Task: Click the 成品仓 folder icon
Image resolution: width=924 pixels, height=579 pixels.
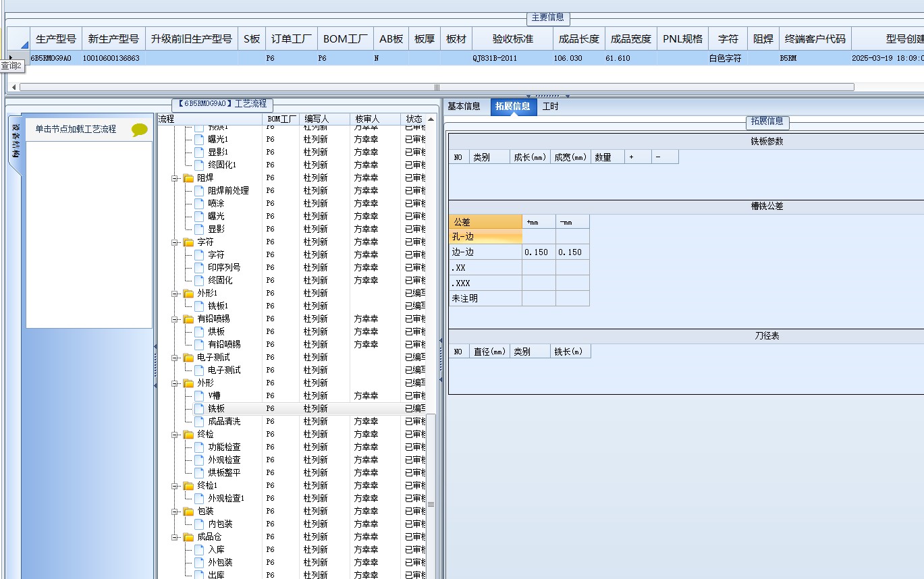Action: (189, 537)
